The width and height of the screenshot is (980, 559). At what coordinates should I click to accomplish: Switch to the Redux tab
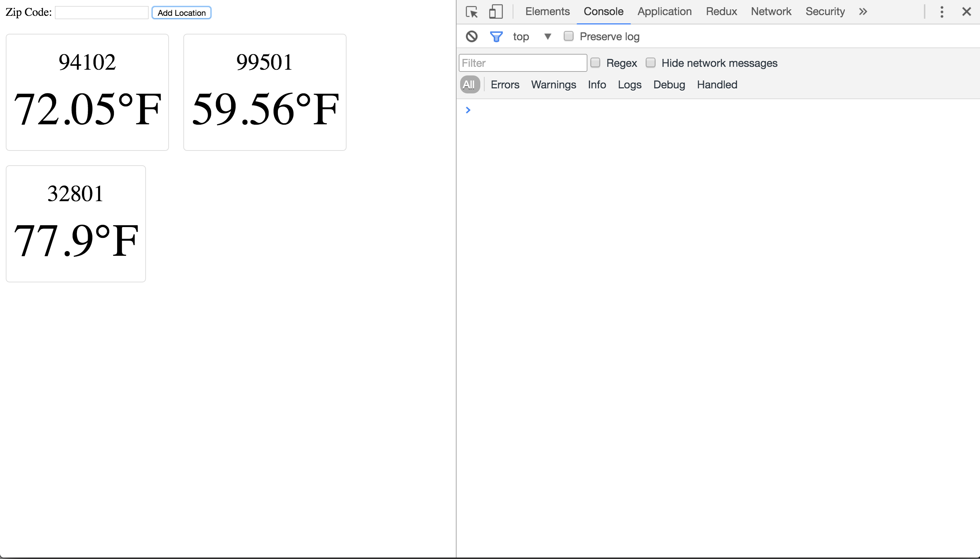click(x=721, y=11)
